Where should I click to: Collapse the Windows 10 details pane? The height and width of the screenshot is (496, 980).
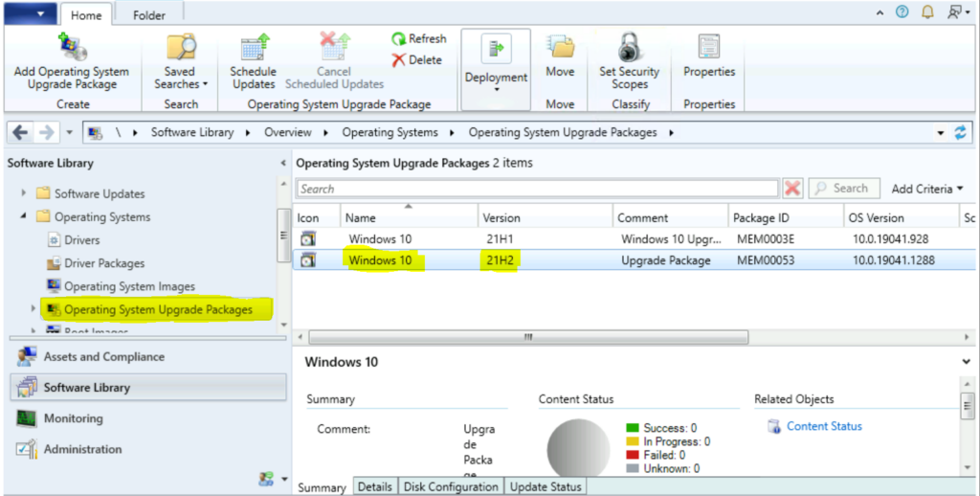pyautogui.click(x=967, y=362)
